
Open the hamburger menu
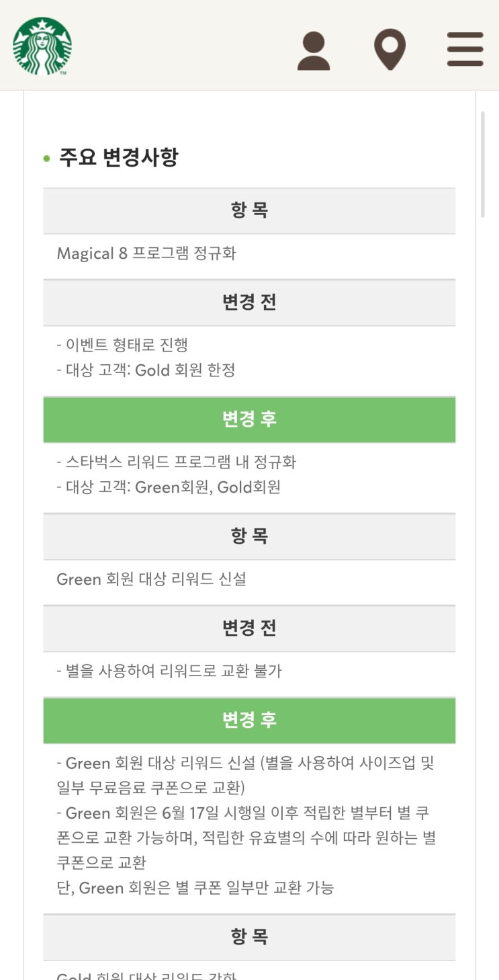[465, 49]
